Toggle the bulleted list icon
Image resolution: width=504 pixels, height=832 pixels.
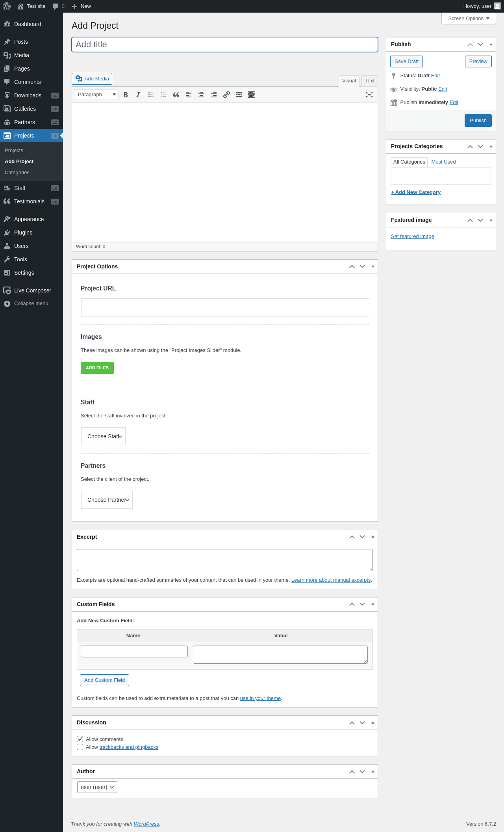(x=151, y=95)
